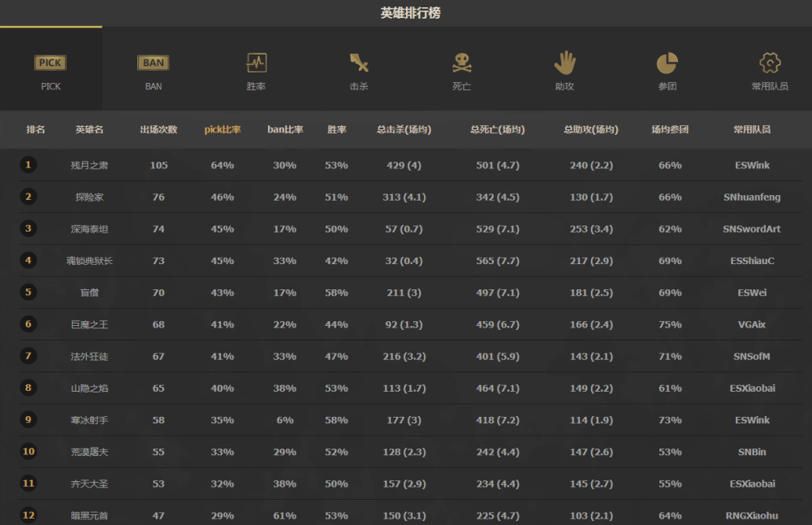Click rank badge number 6
The image size is (812, 525).
click(28, 324)
